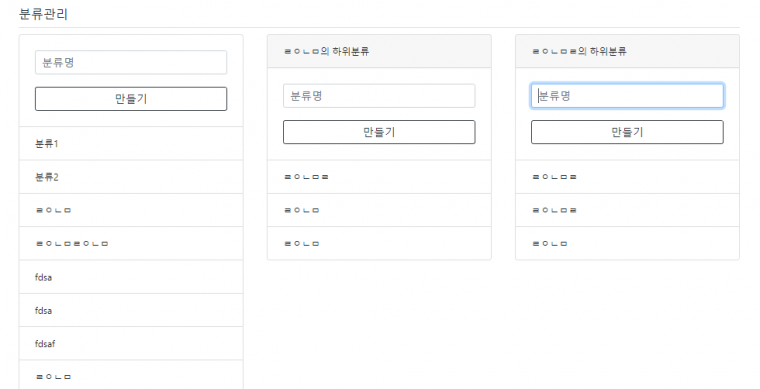Select the ㄹㅇㄴㅁ row directly below 분류2

click(131, 210)
